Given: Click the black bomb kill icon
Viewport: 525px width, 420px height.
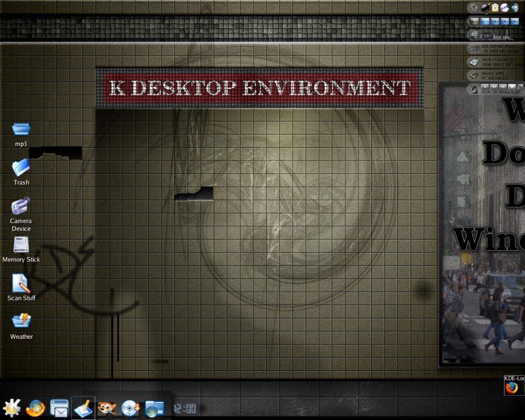Looking at the screenshot, I should tap(485, 7).
